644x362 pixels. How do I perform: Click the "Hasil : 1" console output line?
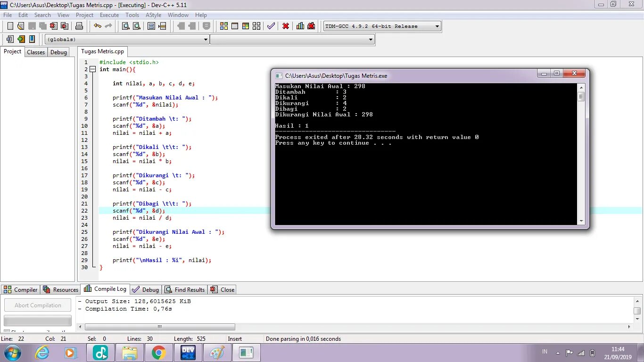[292, 126]
